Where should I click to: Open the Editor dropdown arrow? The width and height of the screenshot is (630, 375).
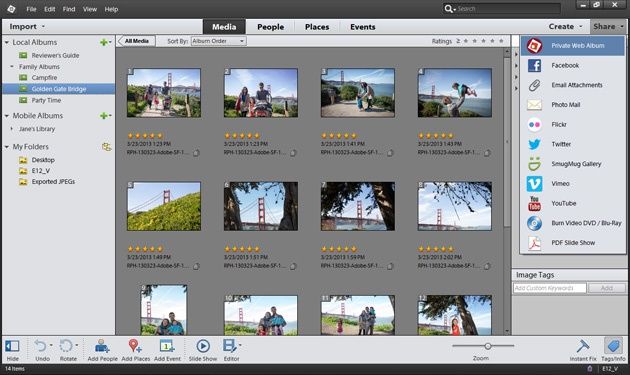coord(240,345)
